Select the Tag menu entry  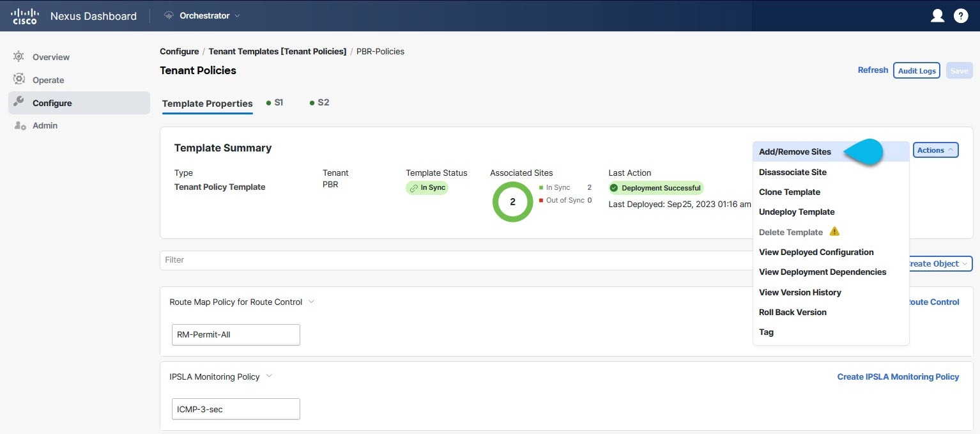coord(831,332)
